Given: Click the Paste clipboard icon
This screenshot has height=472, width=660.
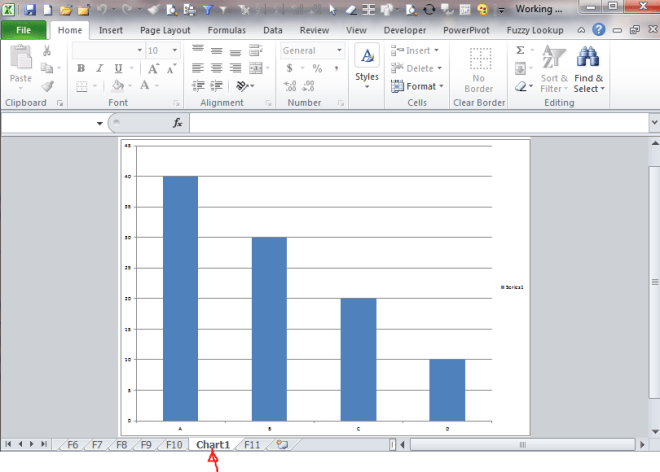Looking at the screenshot, I should pos(21,57).
